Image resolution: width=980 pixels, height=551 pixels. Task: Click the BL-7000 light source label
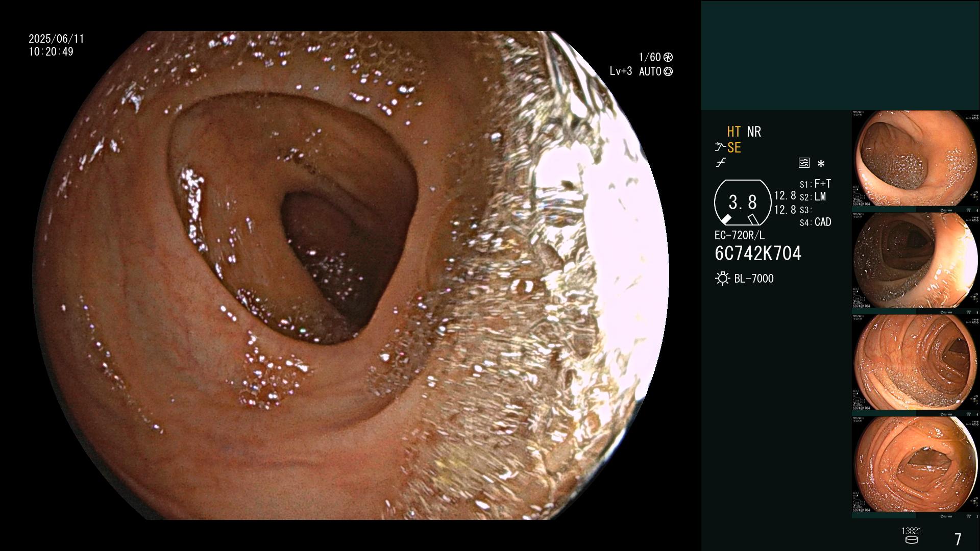click(x=754, y=279)
